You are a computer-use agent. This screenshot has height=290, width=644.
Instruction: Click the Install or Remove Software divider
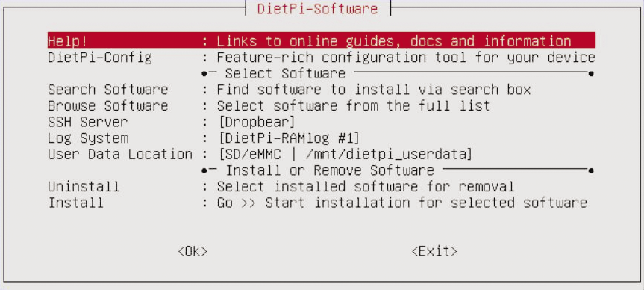[x=397, y=170]
